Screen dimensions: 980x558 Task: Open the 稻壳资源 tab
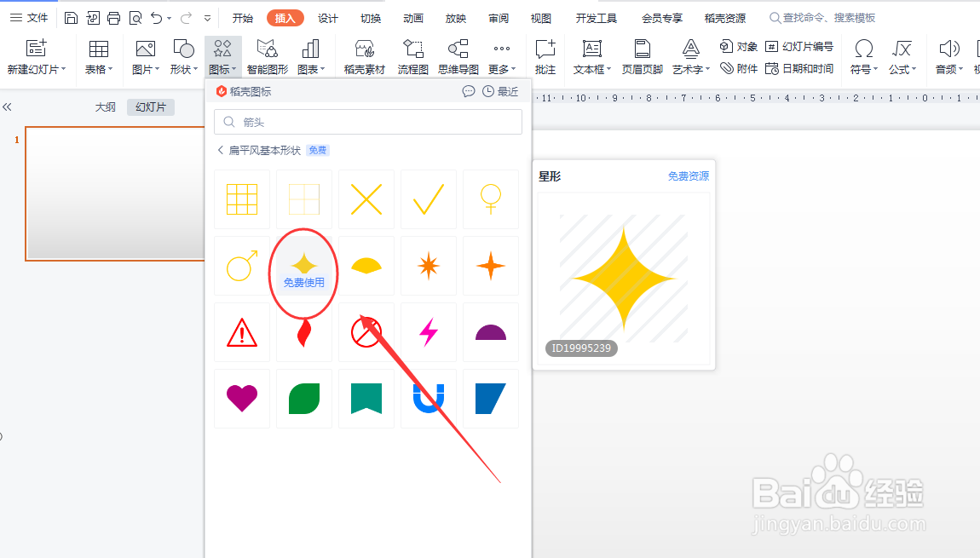pyautogui.click(x=725, y=18)
